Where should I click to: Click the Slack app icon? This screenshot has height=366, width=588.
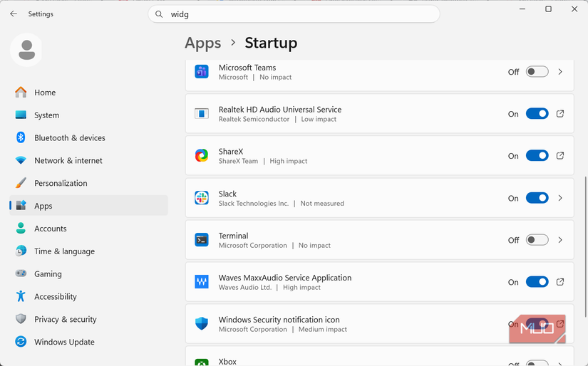pyautogui.click(x=202, y=198)
